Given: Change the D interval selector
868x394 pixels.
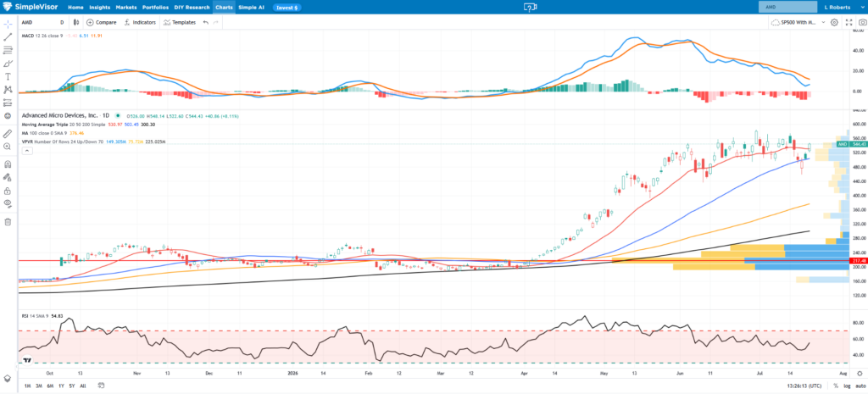Looking at the screenshot, I should (x=62, y=23).
